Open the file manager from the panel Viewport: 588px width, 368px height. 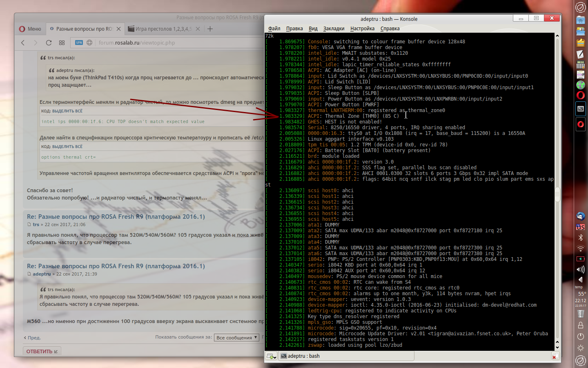tap(580, 31)
